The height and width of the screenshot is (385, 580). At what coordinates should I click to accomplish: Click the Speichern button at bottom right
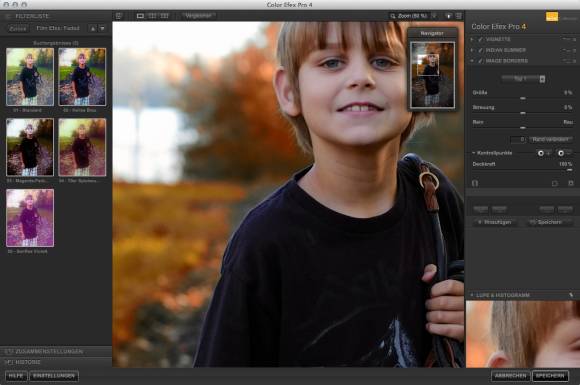tap(550, 376)
